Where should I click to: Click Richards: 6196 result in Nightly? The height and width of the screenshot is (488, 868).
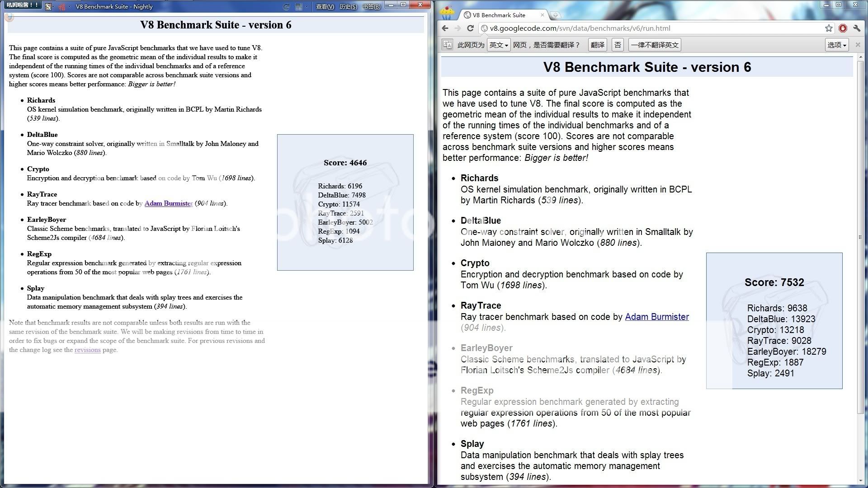tap(340, 186)
